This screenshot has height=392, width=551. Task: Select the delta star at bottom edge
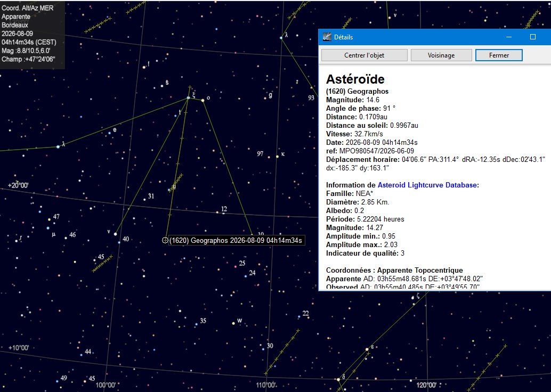(x=338, y=379)
